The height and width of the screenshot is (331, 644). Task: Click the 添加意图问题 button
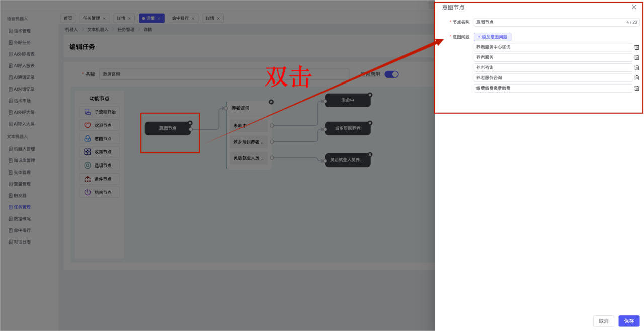click(492, 37)
